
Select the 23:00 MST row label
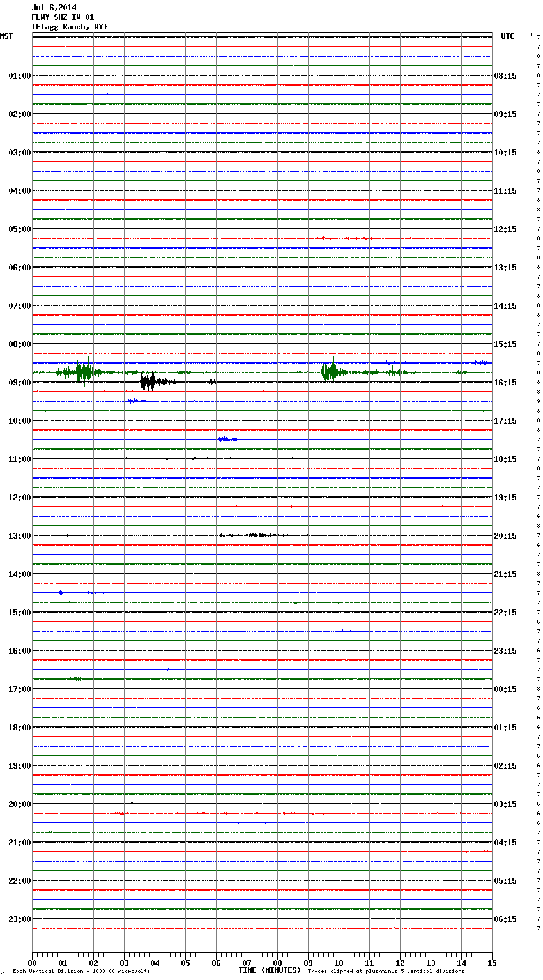20,919
